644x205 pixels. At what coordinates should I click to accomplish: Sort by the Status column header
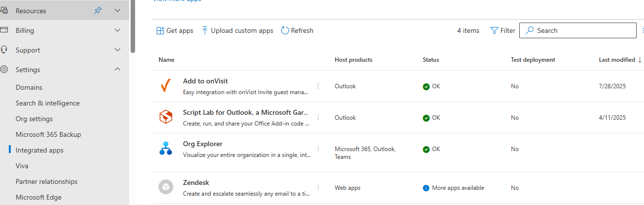tap(431, 60)
